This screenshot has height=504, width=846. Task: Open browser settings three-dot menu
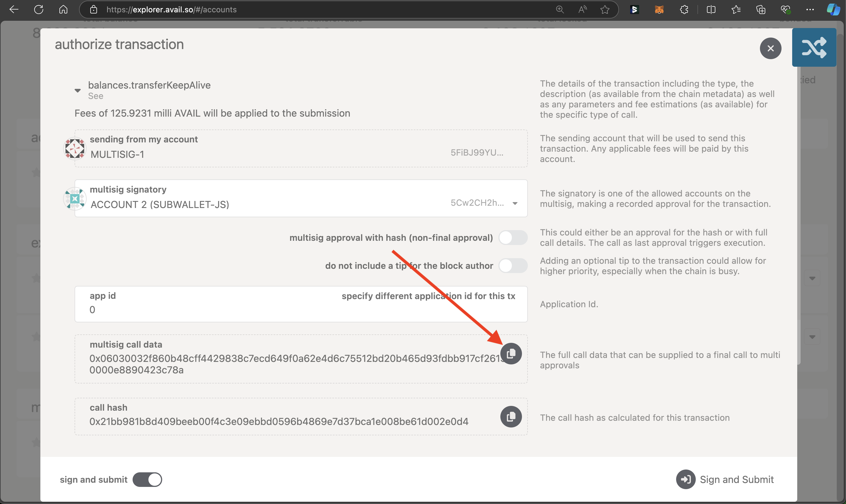[810, 10]
